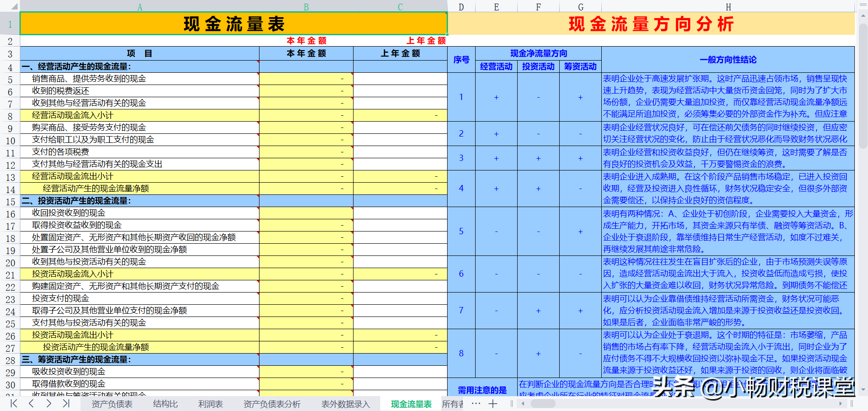Viewport: 868px width, 411px height.
Task: Click the 取得投资收益收到的现金 cell
Action: pyautogui.click(x=140, y=225)
